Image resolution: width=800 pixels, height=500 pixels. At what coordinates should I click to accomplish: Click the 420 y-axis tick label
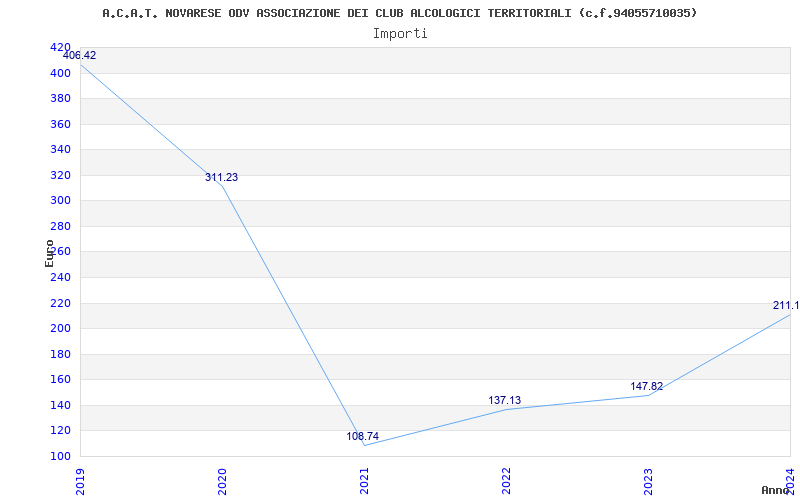[60, 47]
